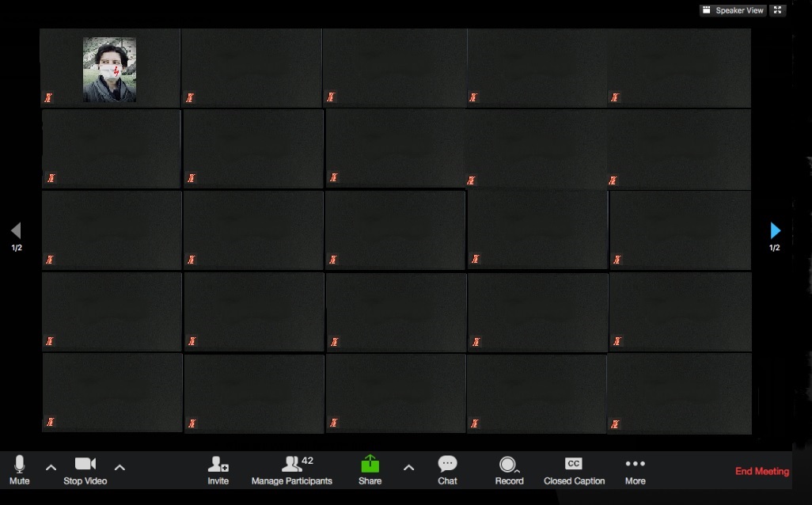Stop Video using the camera icon
The height and width of the screenshot is (505, 812).
point(85,465)
